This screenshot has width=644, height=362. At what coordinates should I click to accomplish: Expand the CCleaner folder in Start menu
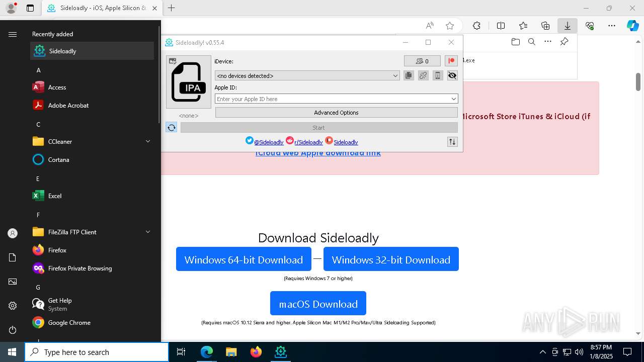92,141
